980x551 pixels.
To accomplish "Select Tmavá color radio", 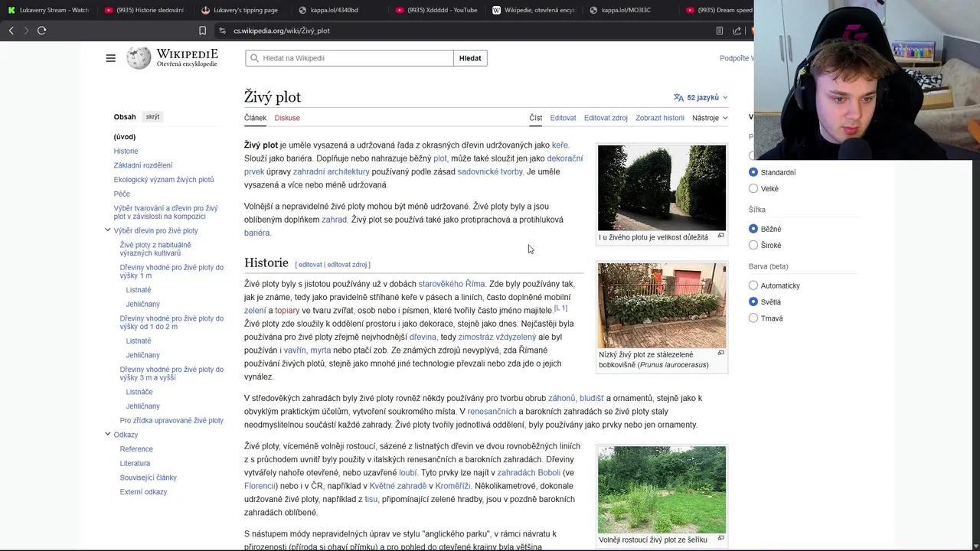I will (x=753, y=318).
